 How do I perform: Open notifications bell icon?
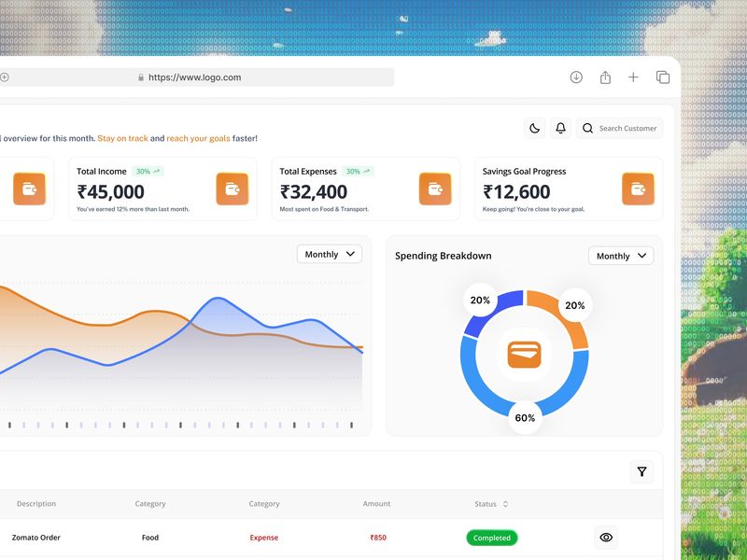coord(561,128)
